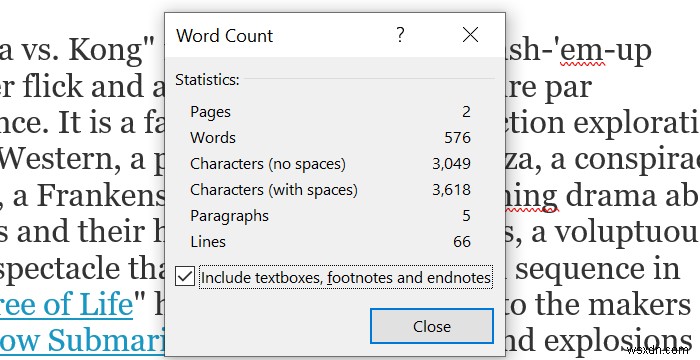Close the Word Count dialog with X
The image size is (700, 360).
click(471, 35)
